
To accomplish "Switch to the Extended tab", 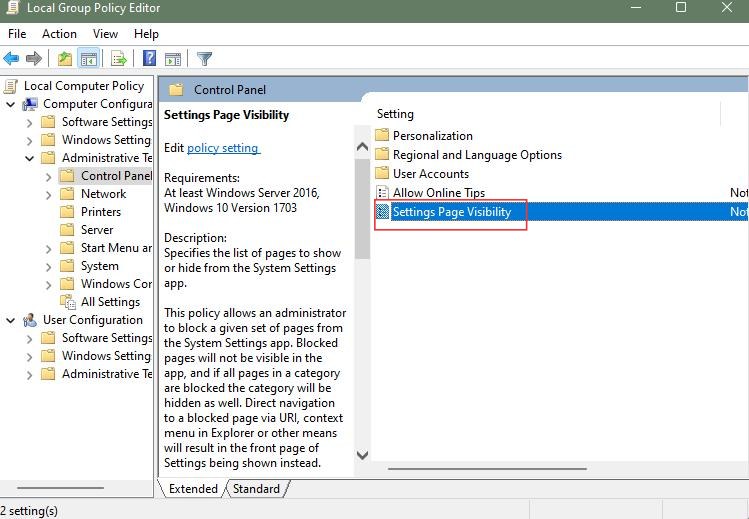I will (193, 489).
